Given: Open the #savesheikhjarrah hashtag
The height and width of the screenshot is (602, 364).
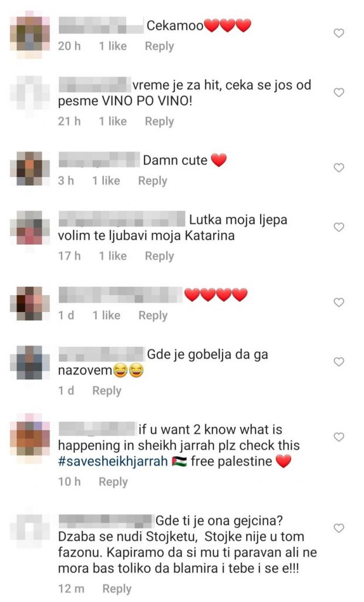Looking at the screenshot, I should (x=113, y=461).
